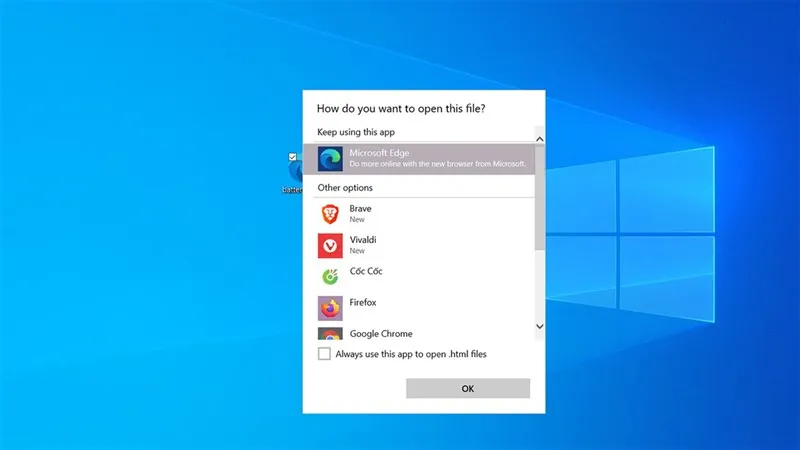
Task: Click the app list scrollbar thumb
Action: [x=540, y=200]
